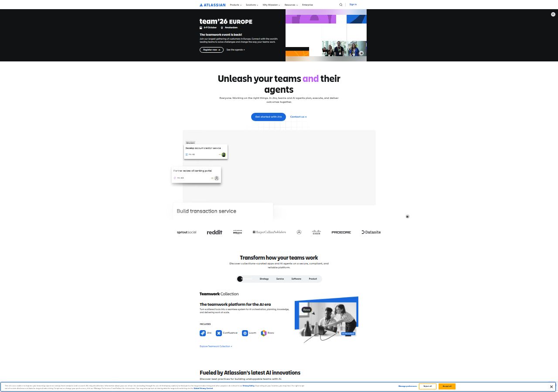This screenshot has height=392, width=558.
Task: Open the Global Privacy Control link
Action: 204,388
